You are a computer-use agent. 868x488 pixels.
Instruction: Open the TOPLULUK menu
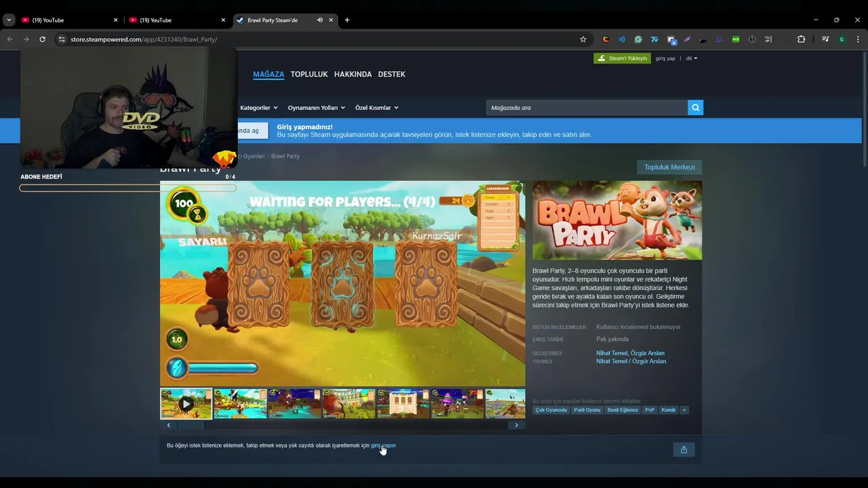[x=309, y=75]
